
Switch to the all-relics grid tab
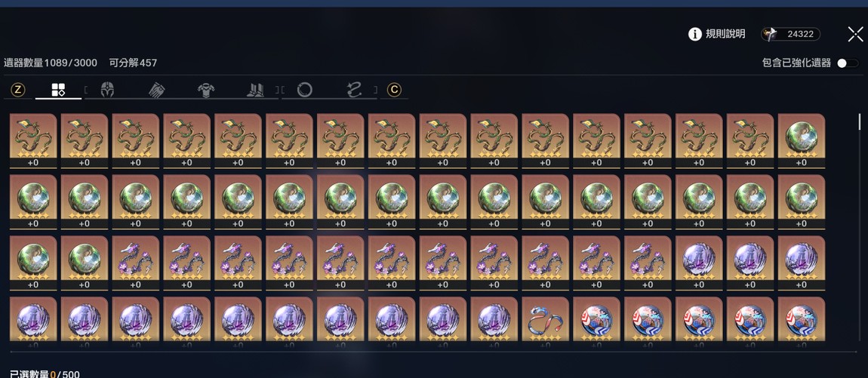point(58,90)
